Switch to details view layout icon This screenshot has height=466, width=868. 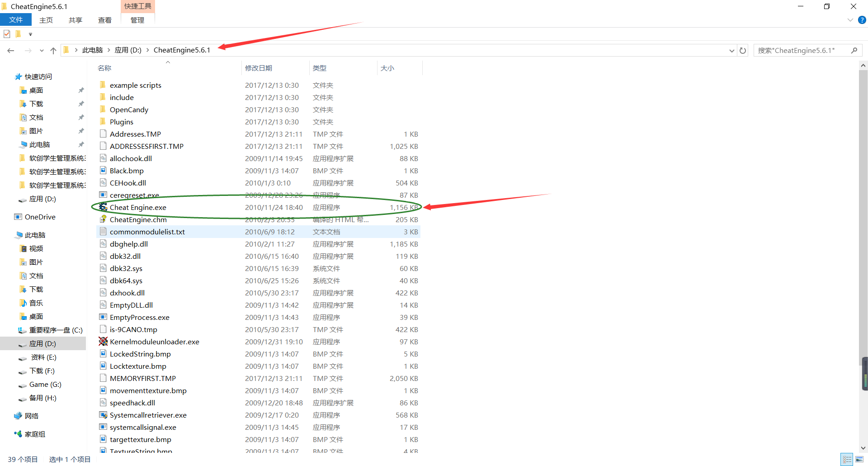(x=847, y=459)
